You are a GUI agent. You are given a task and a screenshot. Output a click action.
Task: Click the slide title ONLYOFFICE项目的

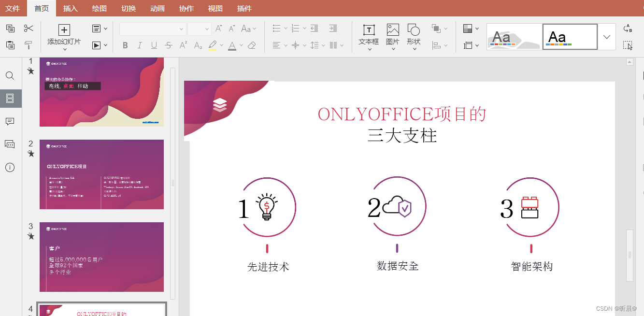[402, 114]
